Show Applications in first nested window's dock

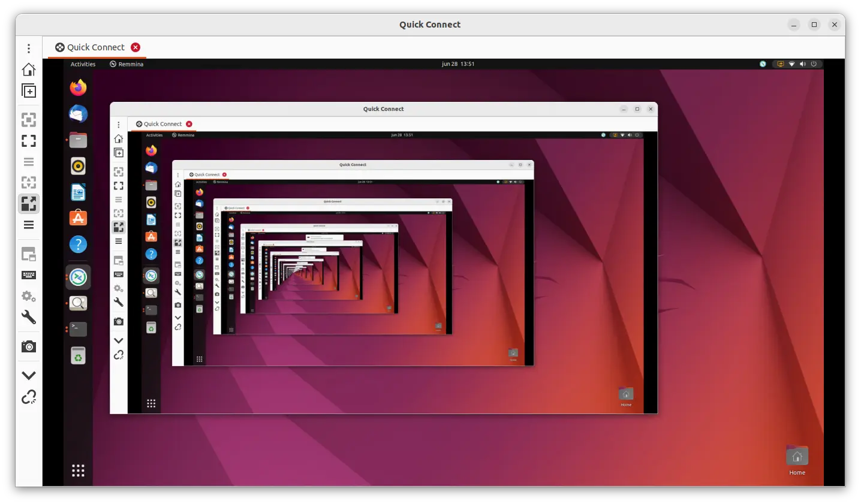click(x=151, y=403)
